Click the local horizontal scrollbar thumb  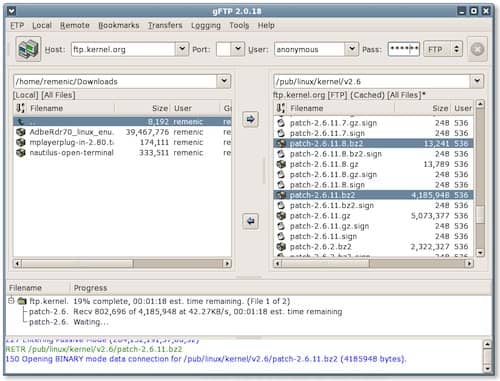coord(77,264)
